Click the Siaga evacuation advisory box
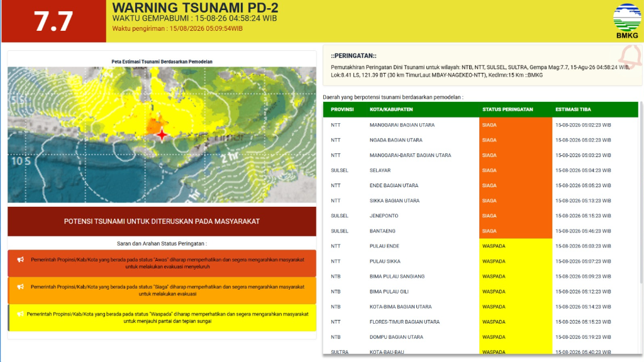Screen dimensions: 644x362 click(162, 290)
